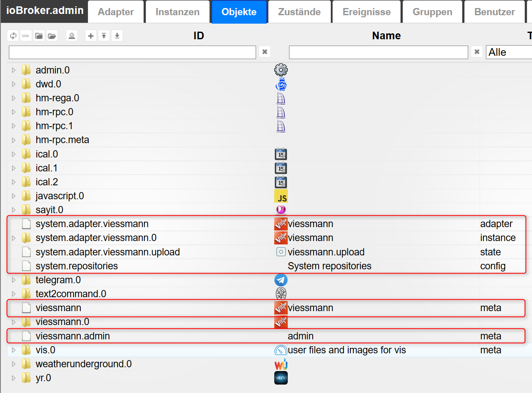Switch to the Instanzen tab
This screenshot has width=532, height=393.
pos(177,12)
